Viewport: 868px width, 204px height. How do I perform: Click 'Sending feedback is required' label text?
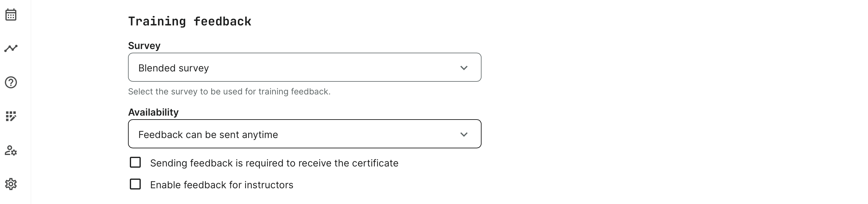pyautogui.click(x=274, y=163)
